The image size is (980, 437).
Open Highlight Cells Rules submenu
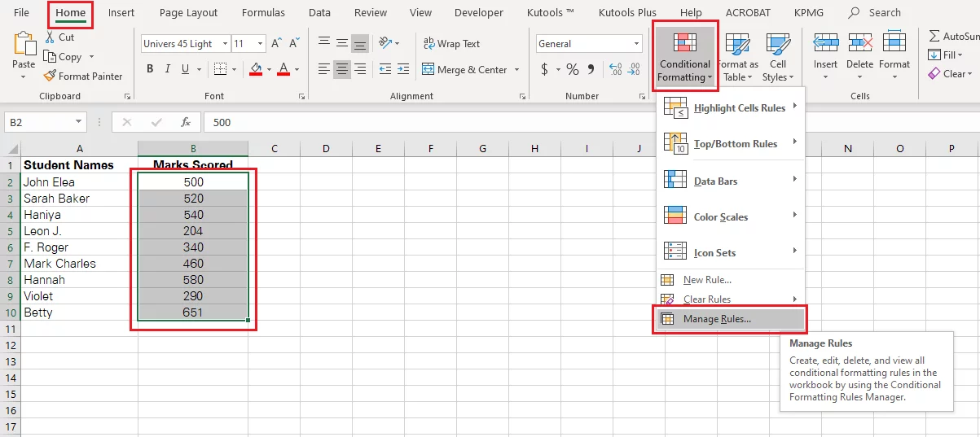(731, 107)
